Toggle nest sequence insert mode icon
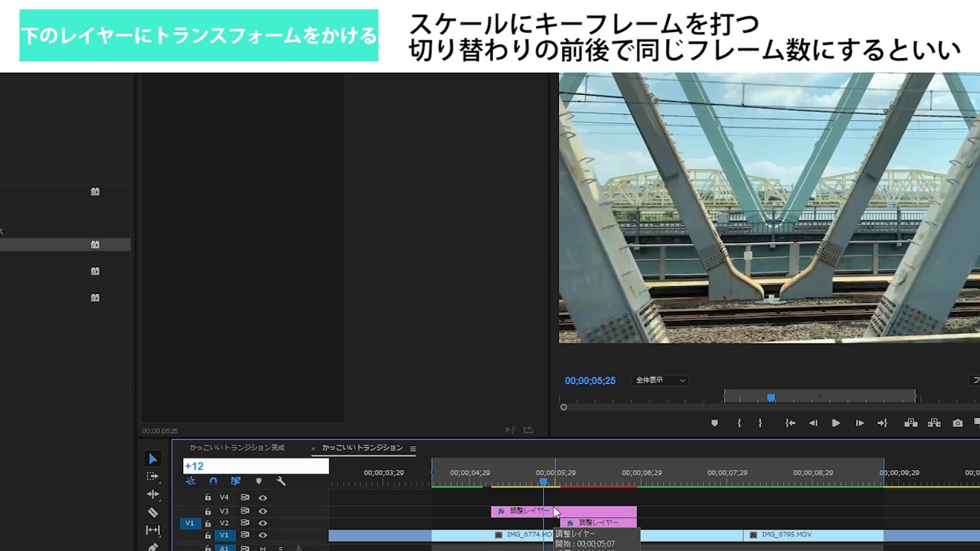 (x=191, y=481)
